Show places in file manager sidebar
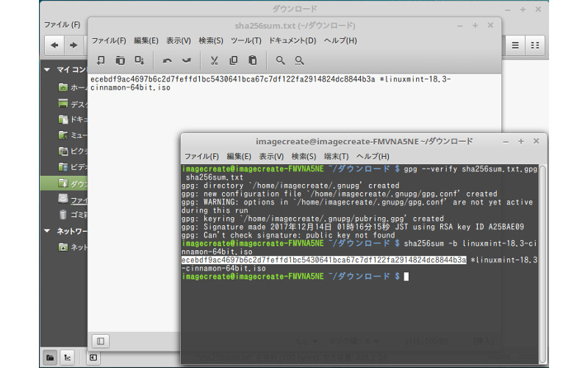The image size is (588, 368). click(x=50, y=357)
